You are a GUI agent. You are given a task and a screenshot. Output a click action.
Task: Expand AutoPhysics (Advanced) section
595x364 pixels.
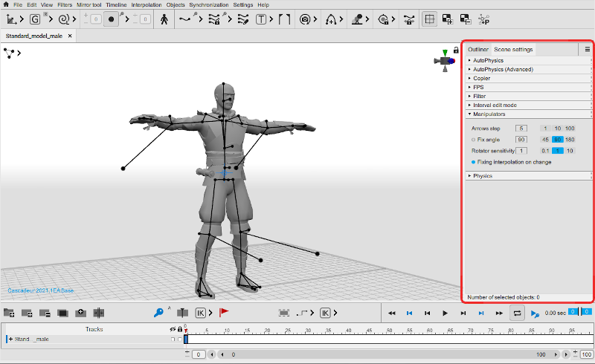click(x=528, y=69)
